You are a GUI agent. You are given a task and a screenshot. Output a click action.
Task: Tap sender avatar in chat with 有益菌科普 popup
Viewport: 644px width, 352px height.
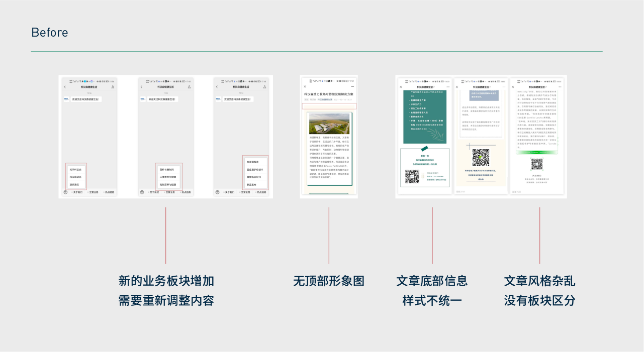tap(218, 99)
